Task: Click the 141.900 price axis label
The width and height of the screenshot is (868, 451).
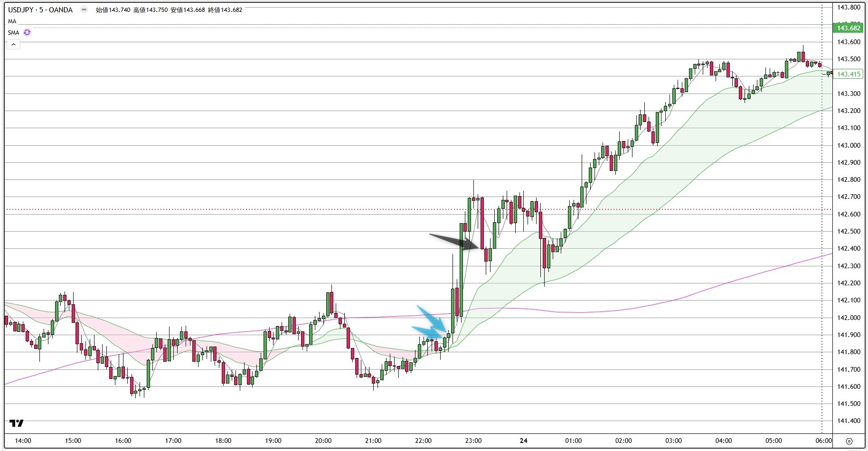Action: [849, 335]
